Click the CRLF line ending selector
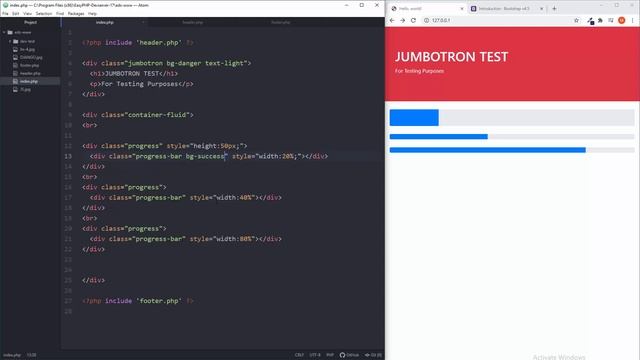Screen dimensions: 640x360 [x=299, y=355]
